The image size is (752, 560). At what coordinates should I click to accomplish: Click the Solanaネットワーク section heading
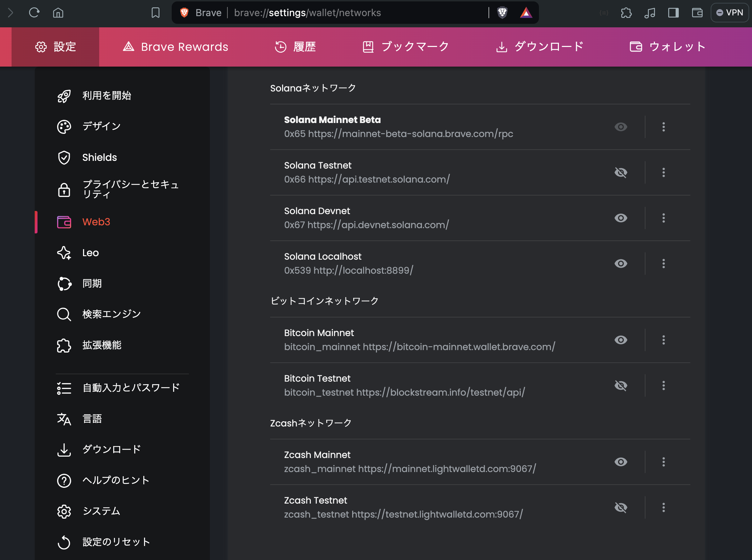click(x=313, y=88)
